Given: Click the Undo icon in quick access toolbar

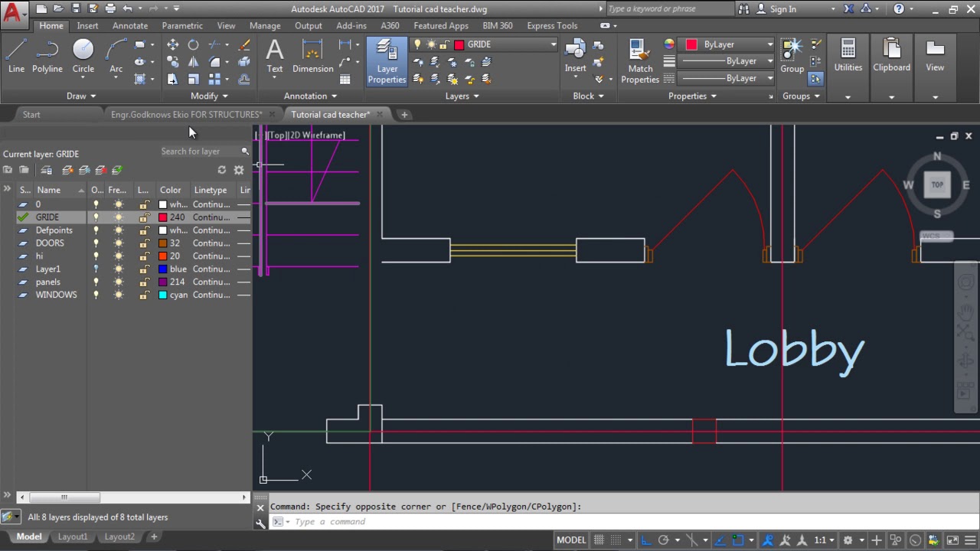Looking at the screenshot, I should 128,9.
